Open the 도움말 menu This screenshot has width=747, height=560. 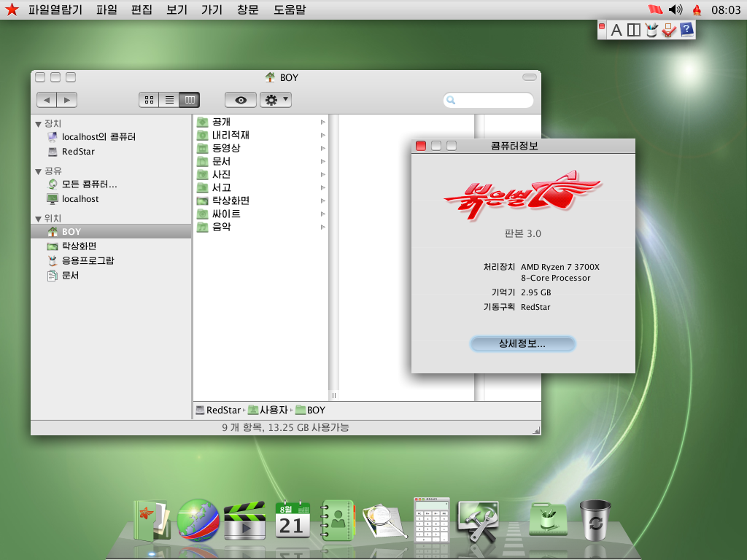(290, 9)
